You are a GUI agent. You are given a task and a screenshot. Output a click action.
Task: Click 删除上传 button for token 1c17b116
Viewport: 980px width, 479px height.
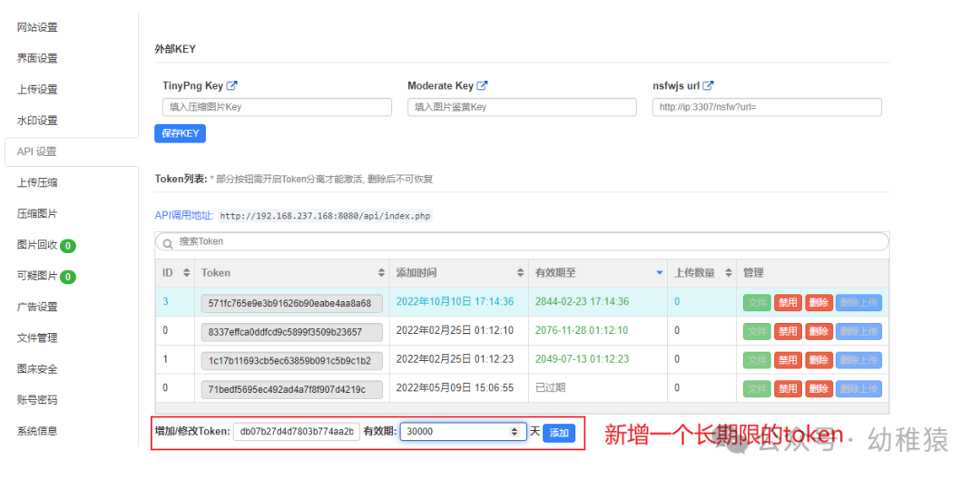[x=858, y=360]
